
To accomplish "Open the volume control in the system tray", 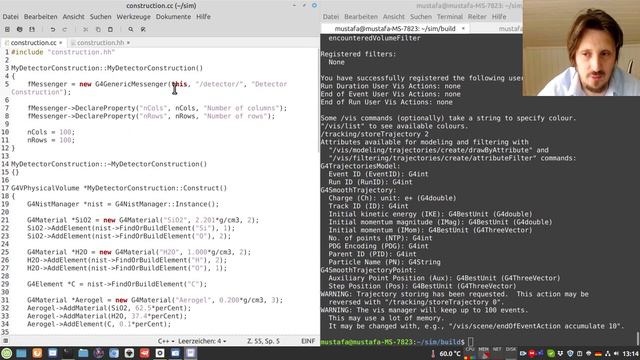I will tap(616, 353).
